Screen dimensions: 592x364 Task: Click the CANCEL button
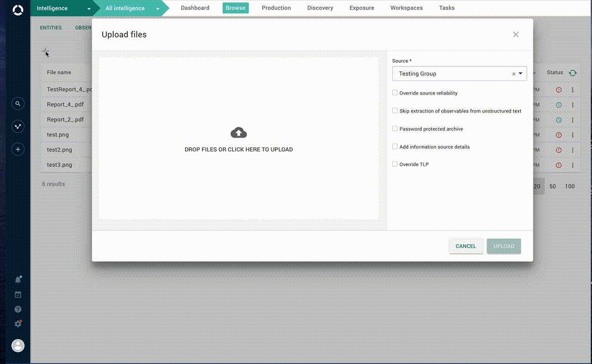pyautogui.click(x=466, y=246)
